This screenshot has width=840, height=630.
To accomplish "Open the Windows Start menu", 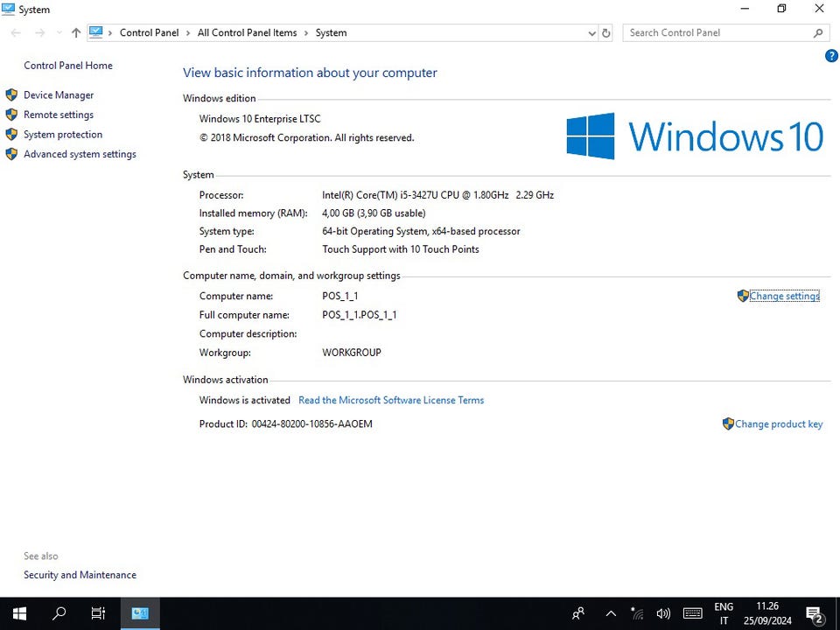I will coord(19,613).
